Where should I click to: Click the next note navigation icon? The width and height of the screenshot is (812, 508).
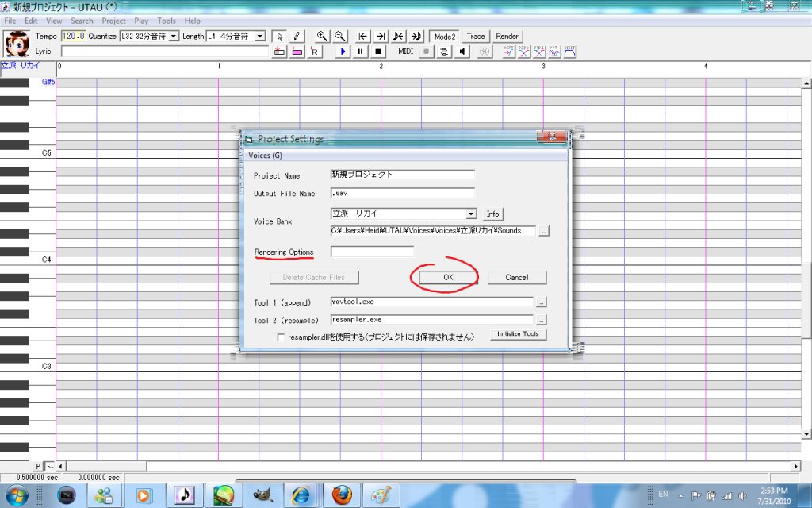(416, 37)
